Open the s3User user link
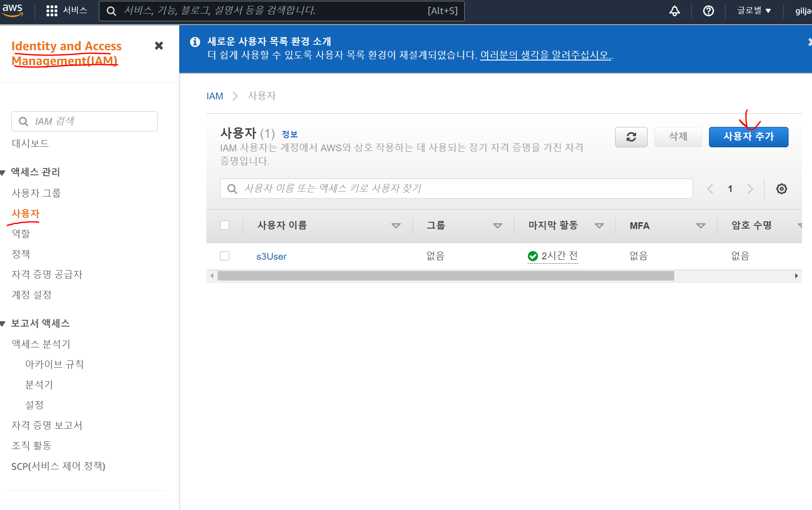Viewport: 812px width, 510px height. point(271,257)
